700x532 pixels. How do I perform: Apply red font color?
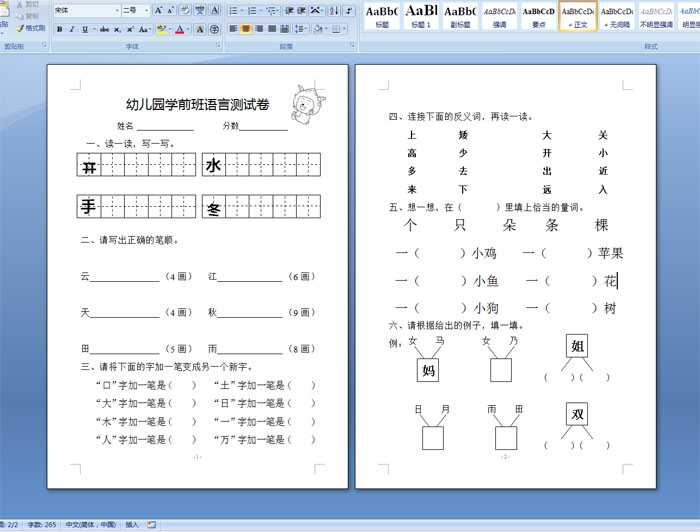(179, 29)
